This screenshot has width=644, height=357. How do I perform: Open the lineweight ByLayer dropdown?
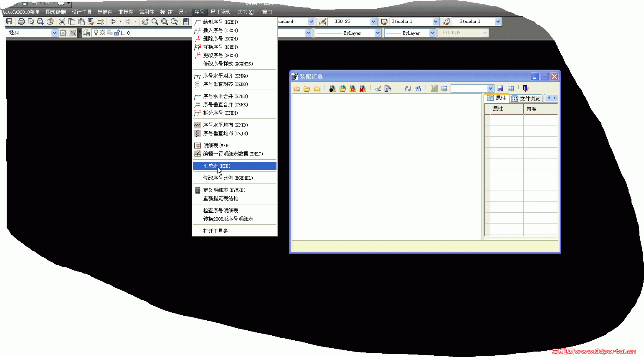click(432, 33)
